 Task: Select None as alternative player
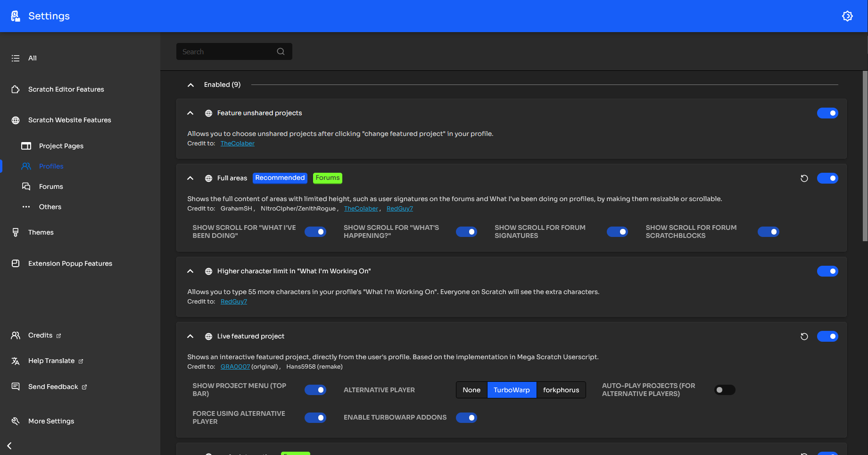click(471, 390)
